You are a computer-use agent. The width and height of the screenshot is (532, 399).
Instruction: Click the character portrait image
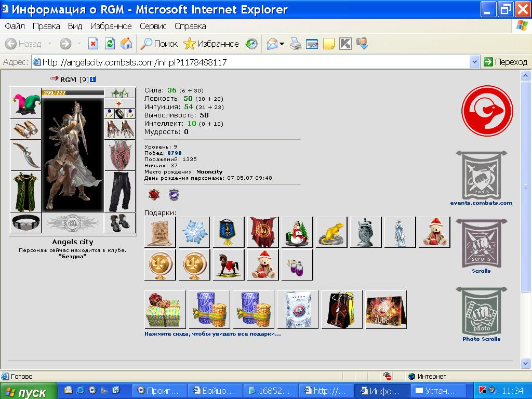[x=73, y=155]
